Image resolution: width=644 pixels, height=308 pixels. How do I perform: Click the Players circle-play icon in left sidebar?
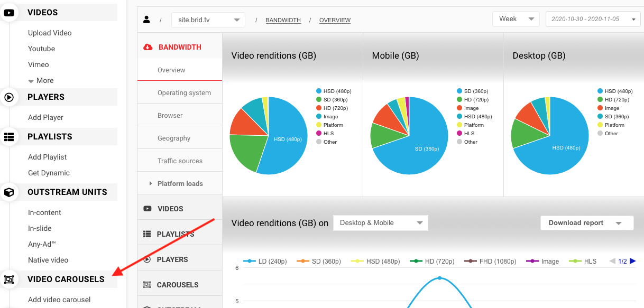(x=9, y=97)
